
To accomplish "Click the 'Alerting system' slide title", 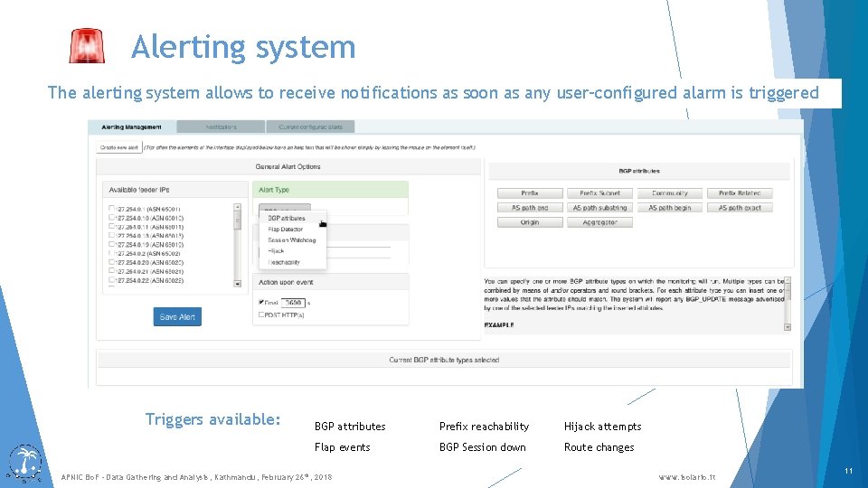I will [243, 46].
